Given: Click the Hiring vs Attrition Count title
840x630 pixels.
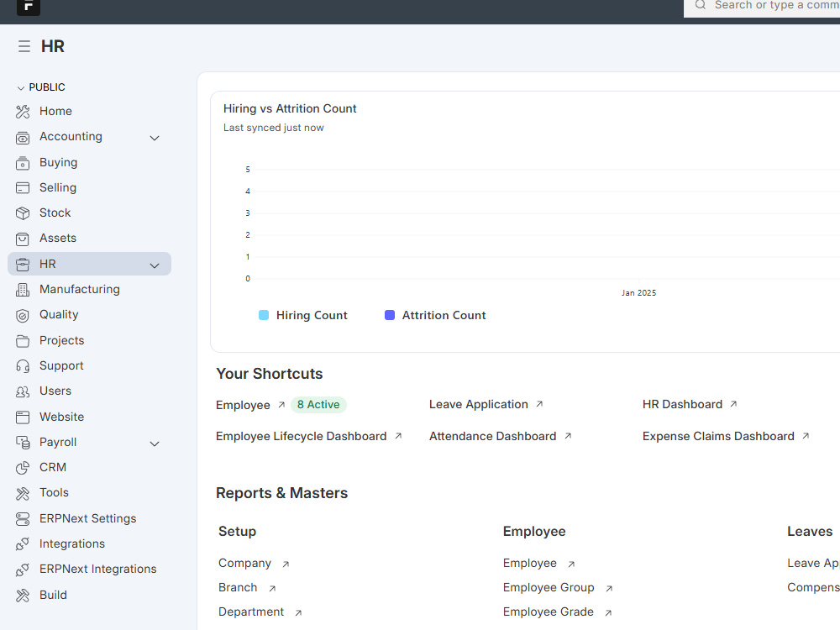Looking at the screenshot, I should point(290,108).
